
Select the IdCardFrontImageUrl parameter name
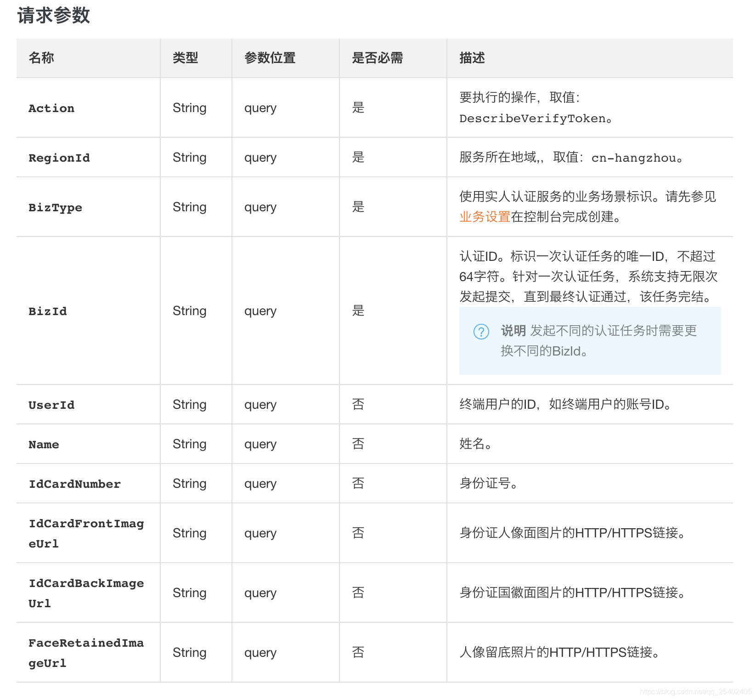tap(86, 534)
